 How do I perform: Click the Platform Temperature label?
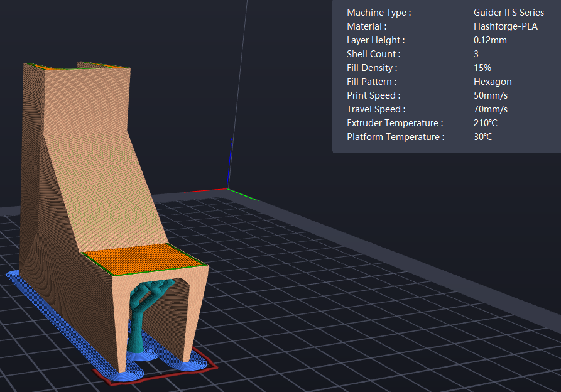coord(395,137)
